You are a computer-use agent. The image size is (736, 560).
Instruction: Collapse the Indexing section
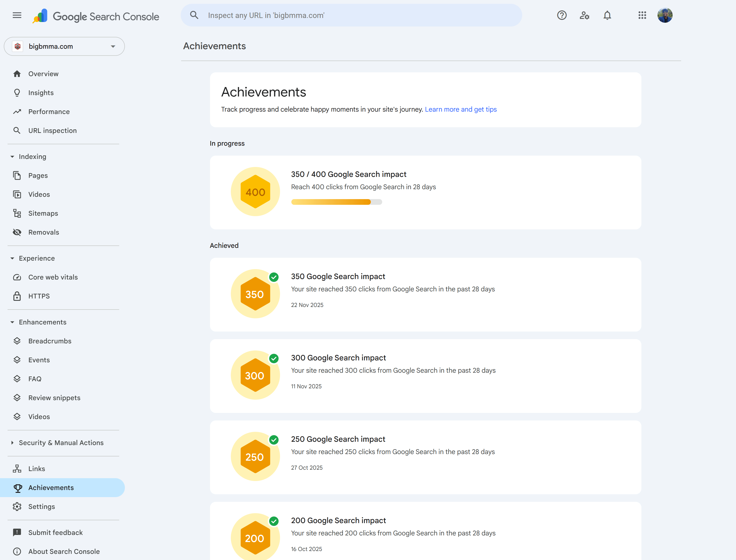pyautogui.click(x=12, y=157)
